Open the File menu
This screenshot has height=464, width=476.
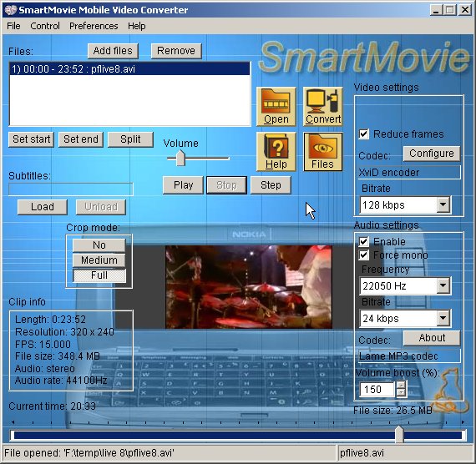(x=13, y=26)
